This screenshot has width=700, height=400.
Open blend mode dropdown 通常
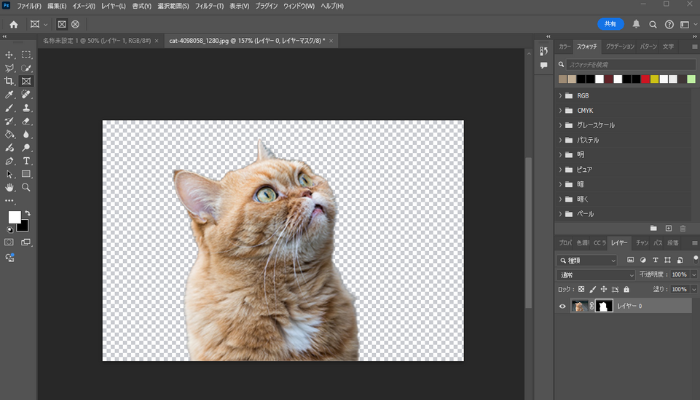(x=596, y=275)
